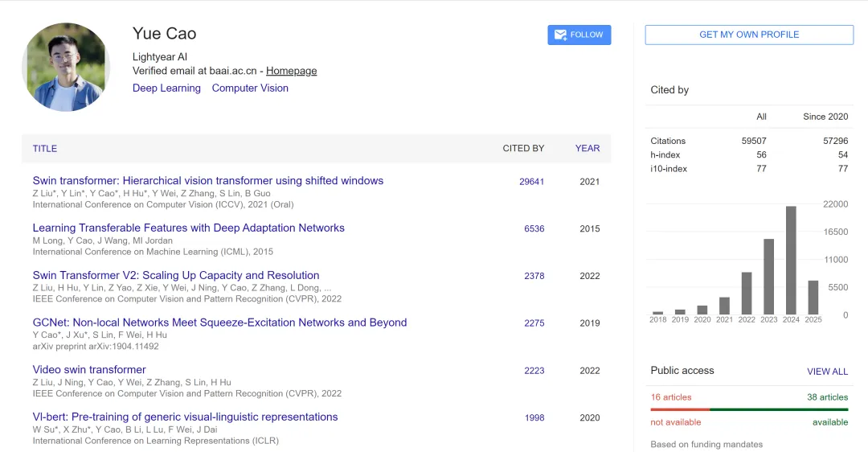Click View All under Public access
The width and height of the screenshot is (868, 452).
(x=827, y=372)
